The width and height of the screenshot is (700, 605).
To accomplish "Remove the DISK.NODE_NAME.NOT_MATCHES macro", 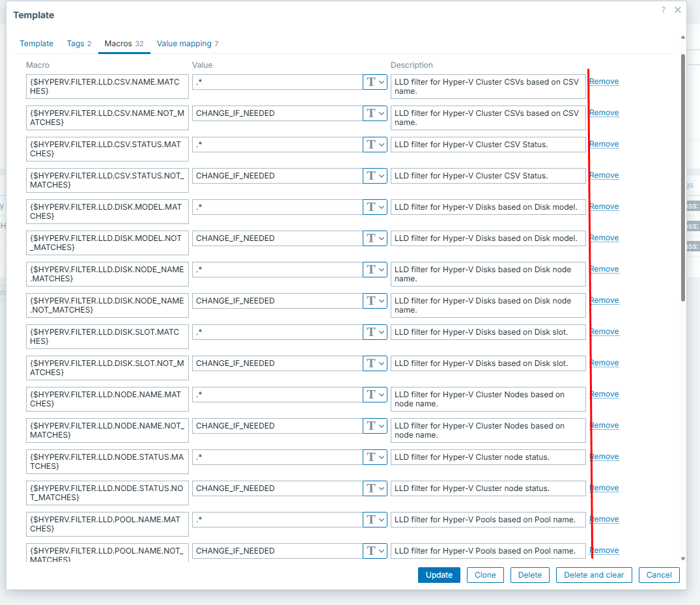I will click(604, 300).
